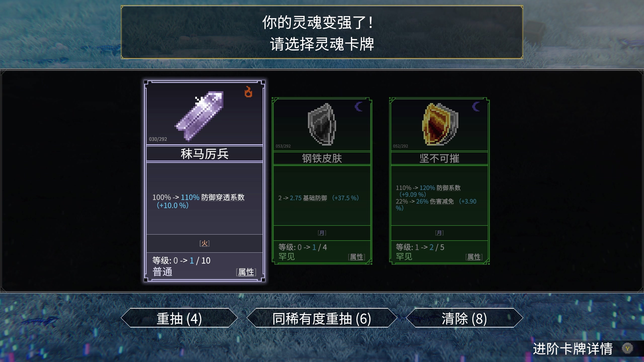Viewport: 644px width, 362px height.
Task: Click the [属性] tag on 秣马厉兵 card
Action: coord(246,272)
